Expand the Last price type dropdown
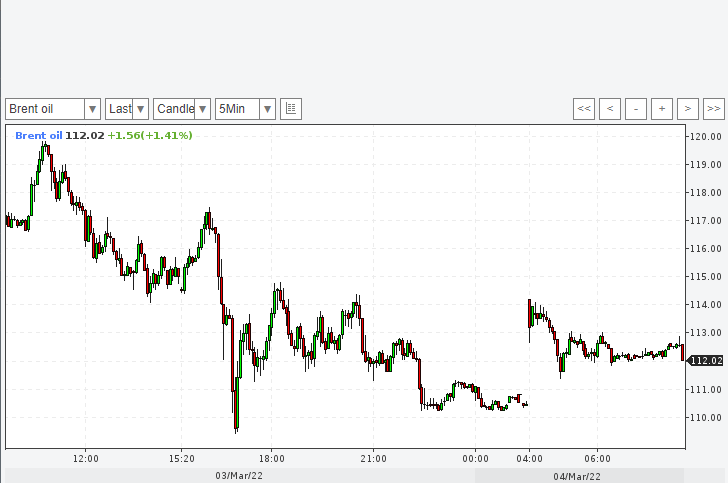Screen dimensions: 728x483 [127, 109]
